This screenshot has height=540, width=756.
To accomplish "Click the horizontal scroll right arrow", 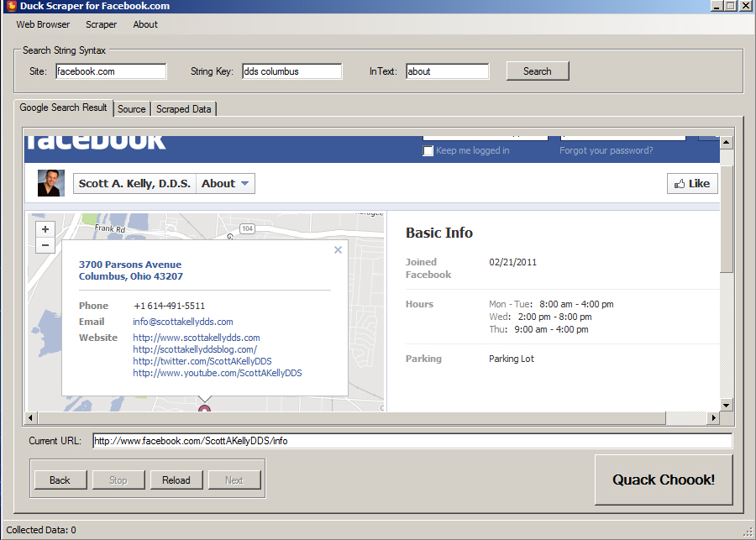I will pos(713,417).
